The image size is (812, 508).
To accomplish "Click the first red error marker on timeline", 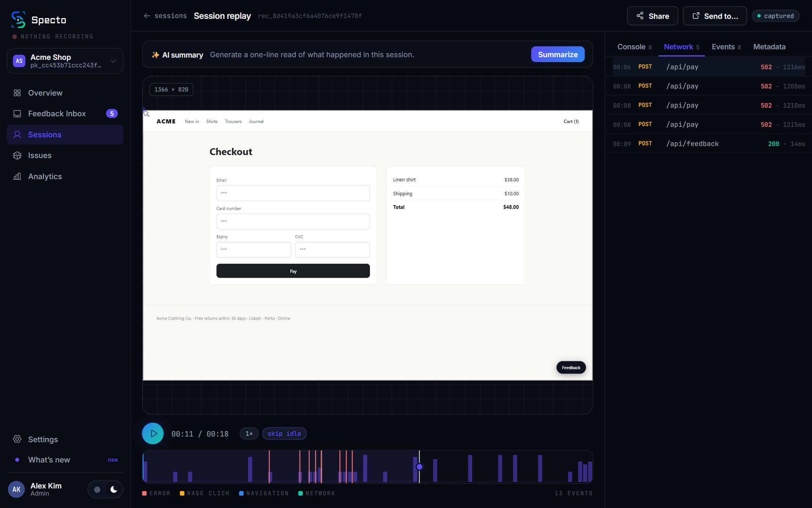I will pyautogui.click(x=269, y=466).
